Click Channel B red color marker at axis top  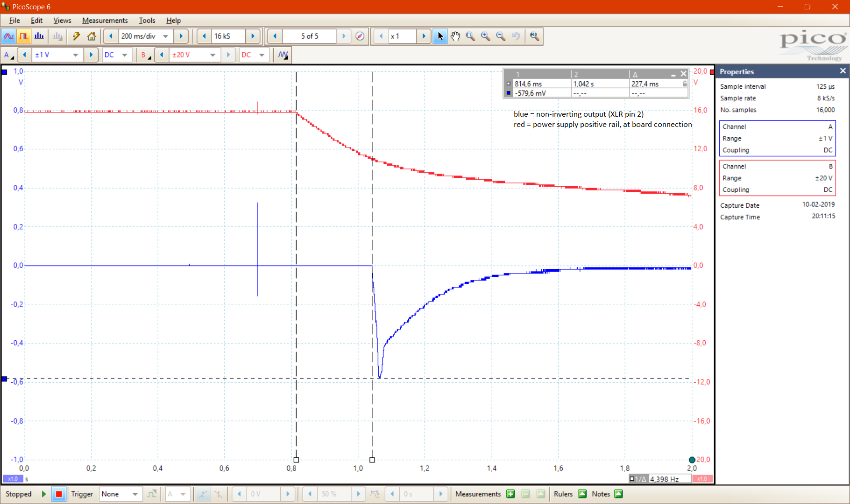712,72
